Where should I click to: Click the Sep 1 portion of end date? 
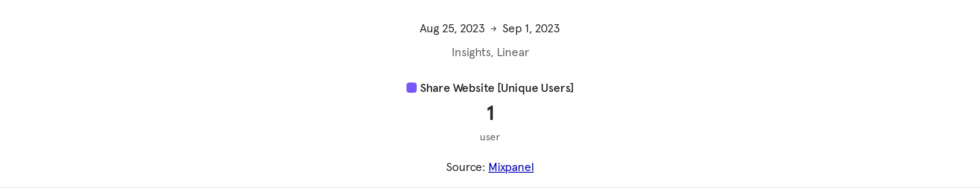tap(516, 28)
